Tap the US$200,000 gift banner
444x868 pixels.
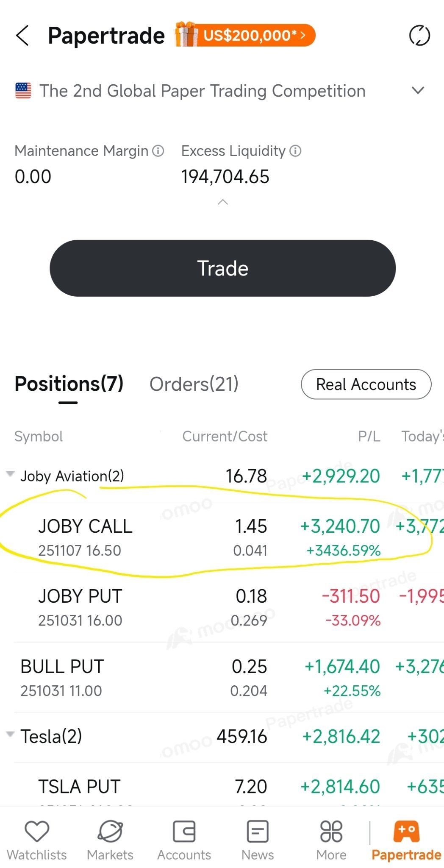pos(246,35)
